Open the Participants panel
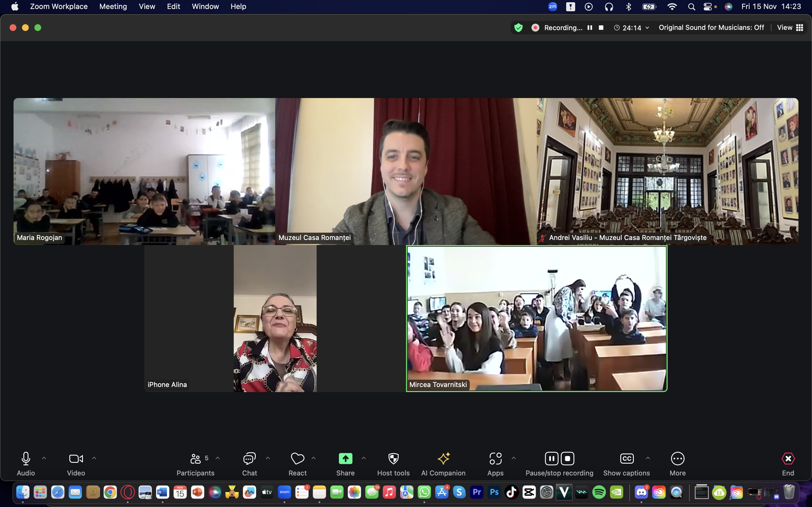This screenshot has height=507, width=812. point(195,459)
